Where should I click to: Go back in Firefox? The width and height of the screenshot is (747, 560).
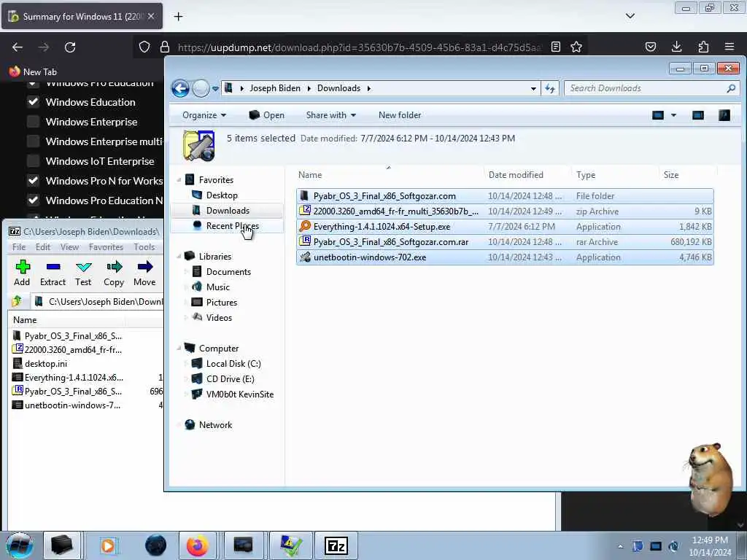coord(18,47)
